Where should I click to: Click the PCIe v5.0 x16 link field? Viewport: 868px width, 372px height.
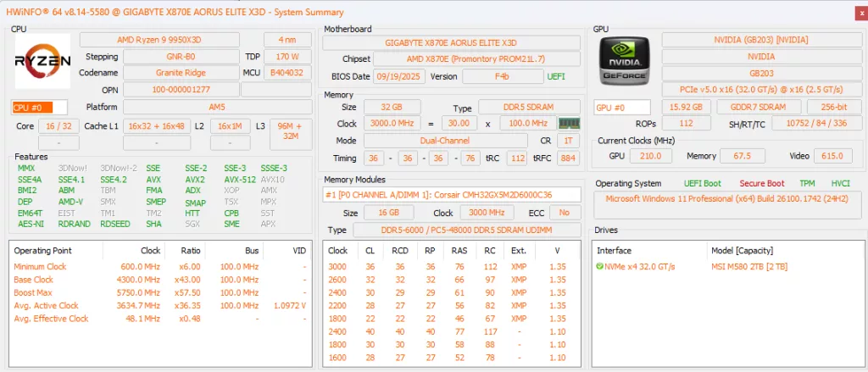pos(761,89)
